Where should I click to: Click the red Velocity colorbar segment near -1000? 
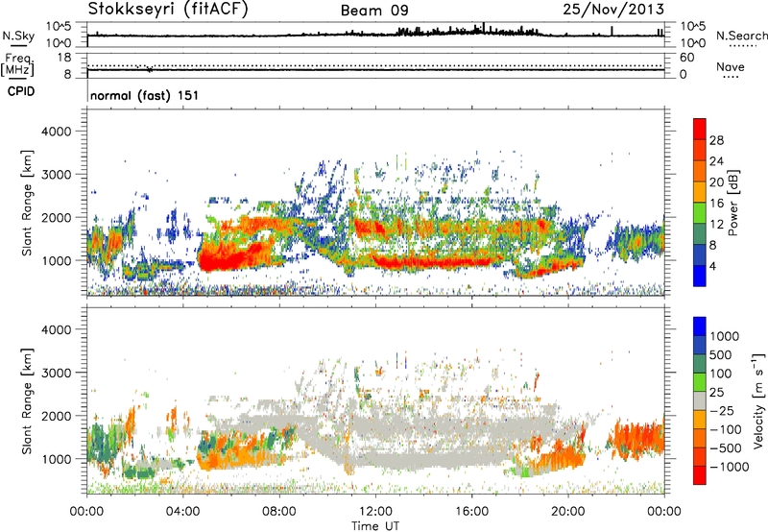700,475
